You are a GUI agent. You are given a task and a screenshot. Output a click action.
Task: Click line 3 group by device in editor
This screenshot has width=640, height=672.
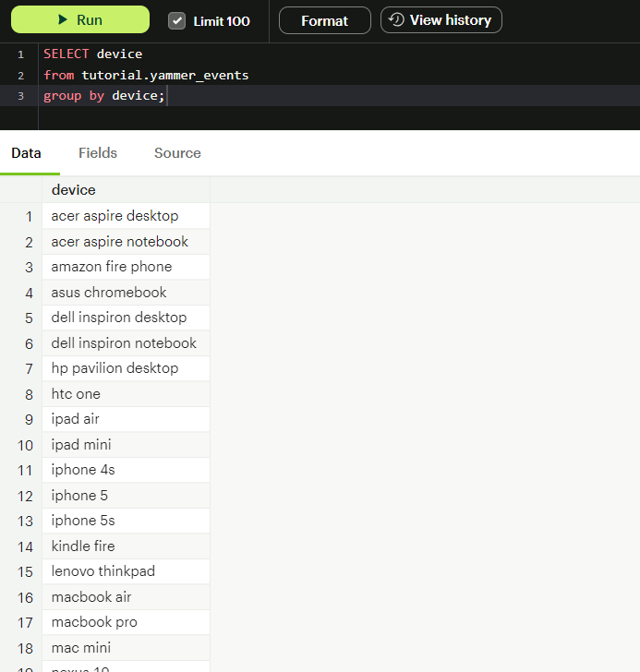pos(103,96)
